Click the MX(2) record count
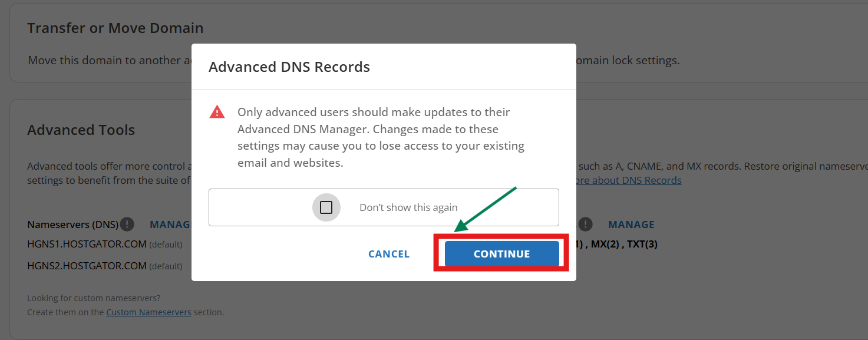Screen dimensions: 868x340 click(x=605, y=244)
